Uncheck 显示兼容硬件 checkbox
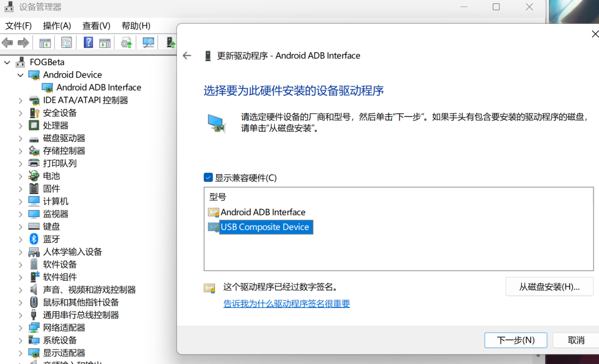599x364 pixels. [x=208, y=178]
